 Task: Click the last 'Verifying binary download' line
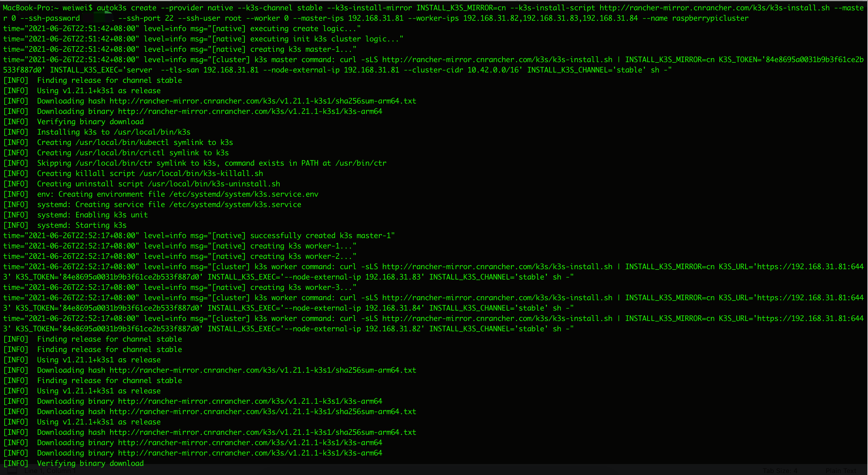point(90,463)
